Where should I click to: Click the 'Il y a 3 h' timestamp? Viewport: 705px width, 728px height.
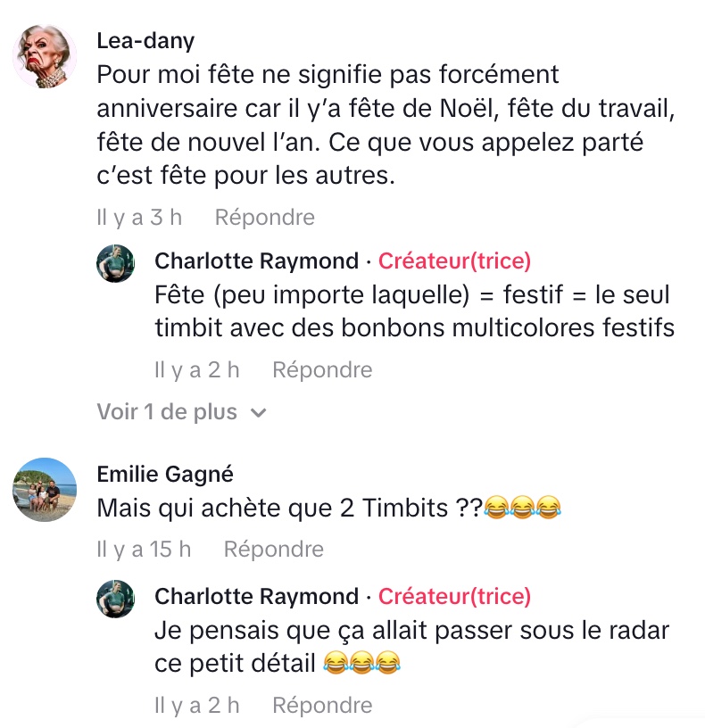click(x=139, y=218)
